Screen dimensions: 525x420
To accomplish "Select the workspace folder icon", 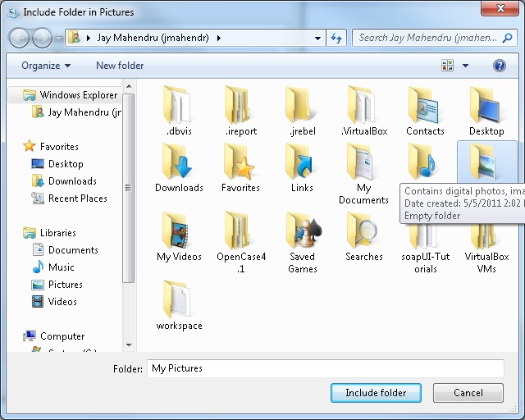I will pyautogui.click(x=177, y=299).
